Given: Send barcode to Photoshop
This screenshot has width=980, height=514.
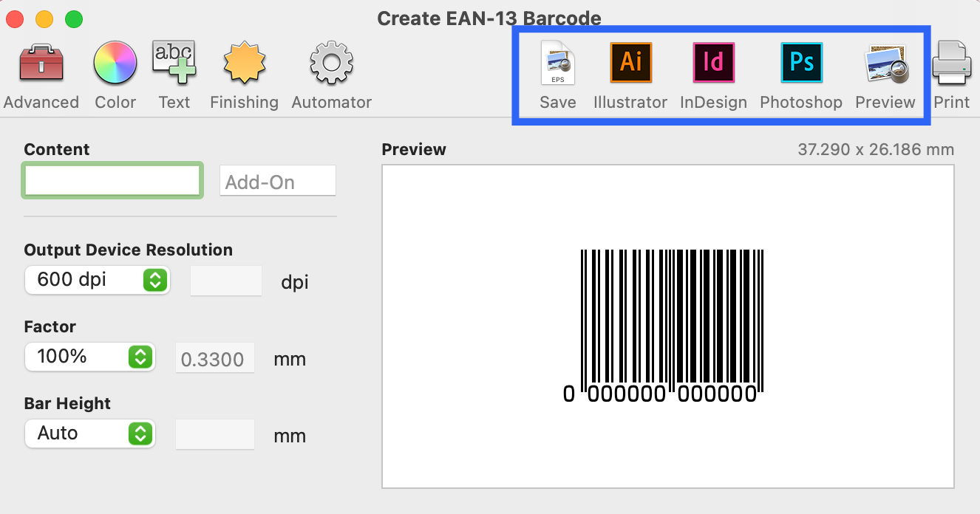Looking at the screenshot, I should click(x=801, y=76).
